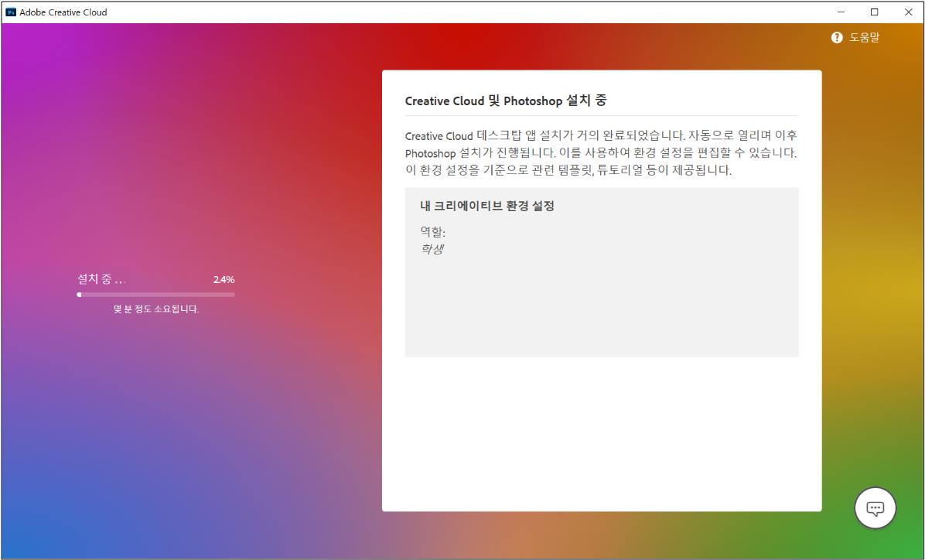Click the Adobe Creative Cloud title bar logo

pos(10,12)
